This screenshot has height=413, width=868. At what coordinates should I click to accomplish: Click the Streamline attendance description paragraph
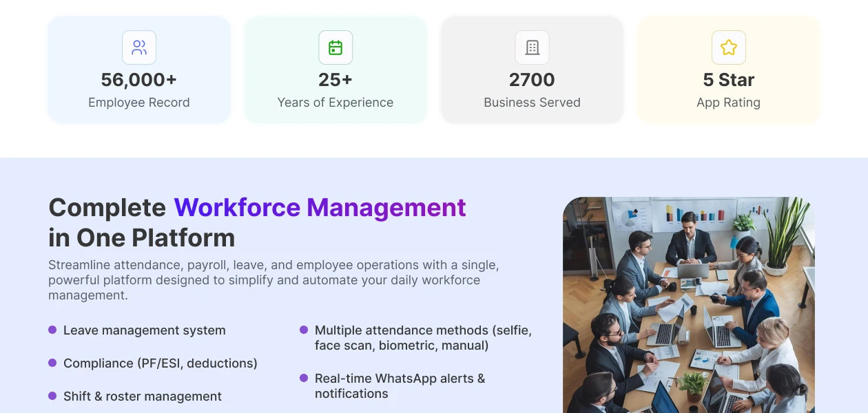click(x=273, y=280)
